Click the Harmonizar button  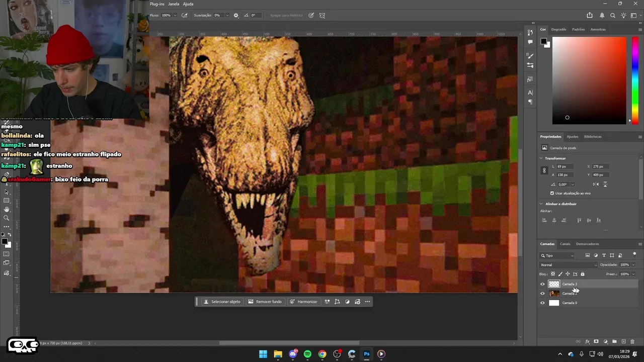(x=304, y=302)
